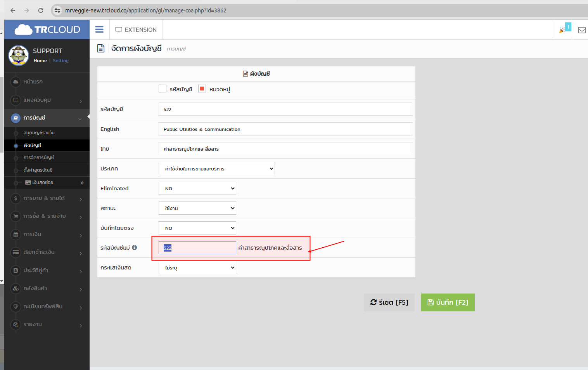Screen dimensions: 588x370
Task: Click the document icon beside จัดการผังบัญชี
Action: (101, 49)
